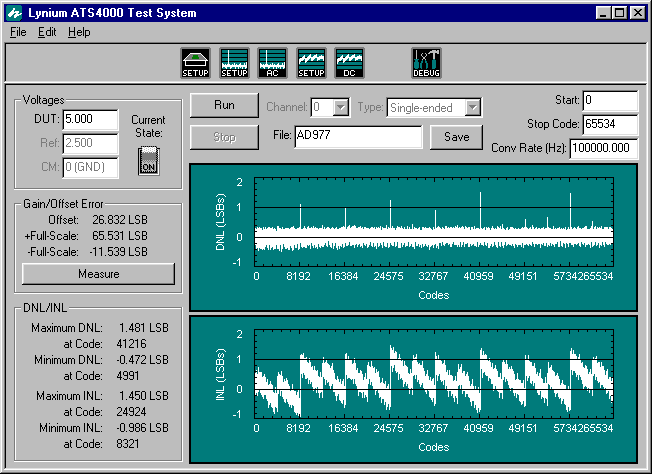Select the -Full-Scale value -11.539 LSB
Viewport: 652px width, 474px height.
(118, 252)
